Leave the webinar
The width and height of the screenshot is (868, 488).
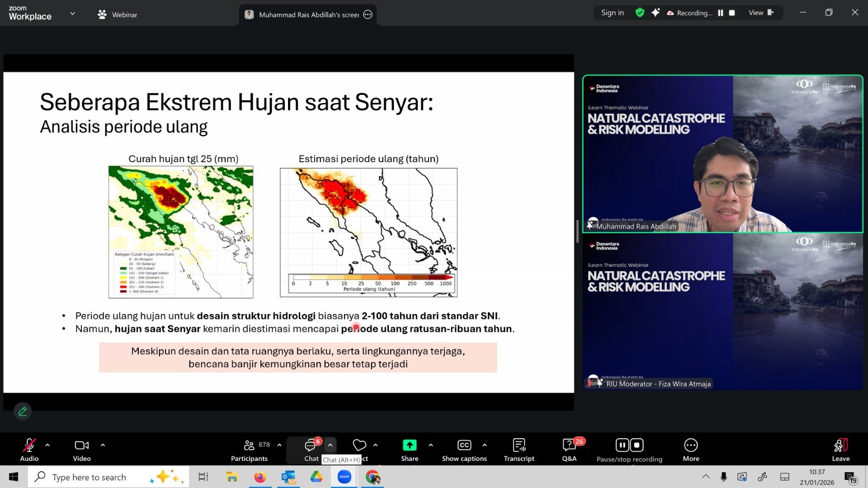click(840, 450)
